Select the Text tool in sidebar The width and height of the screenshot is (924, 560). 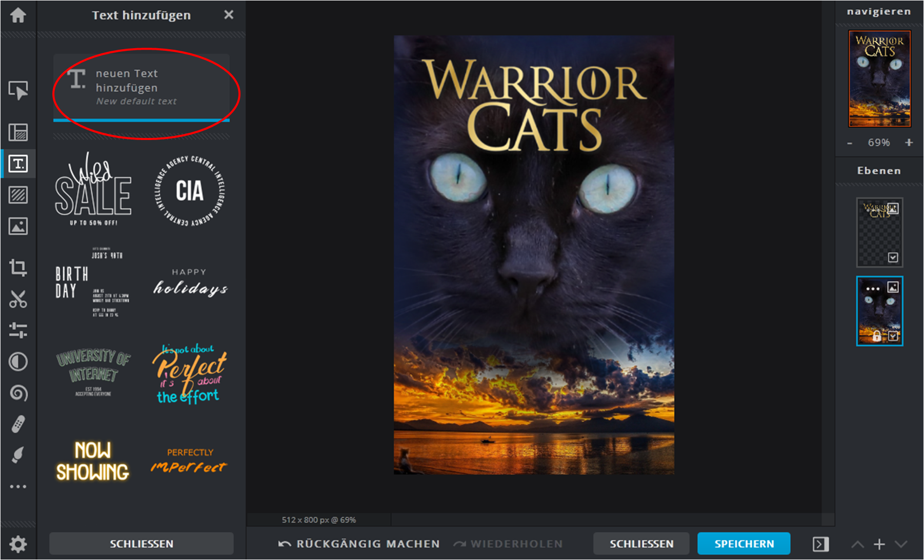pyautogui.click(x=18, y=164)
